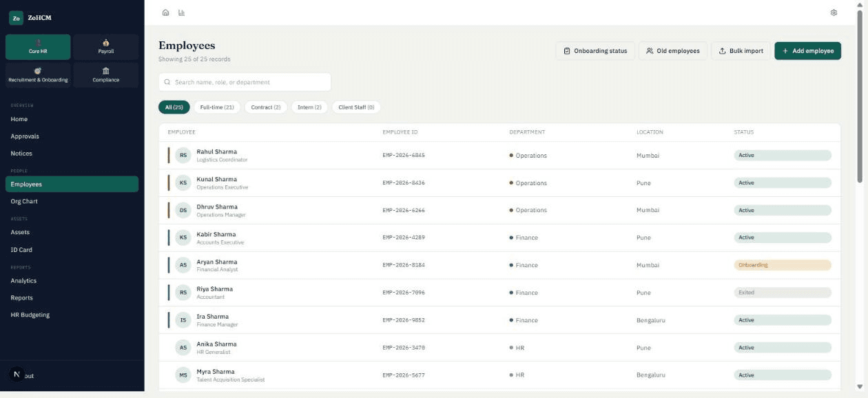868x398 pixels.
Task: Click the home icon in top bar
Action: (x=165, y=12)
